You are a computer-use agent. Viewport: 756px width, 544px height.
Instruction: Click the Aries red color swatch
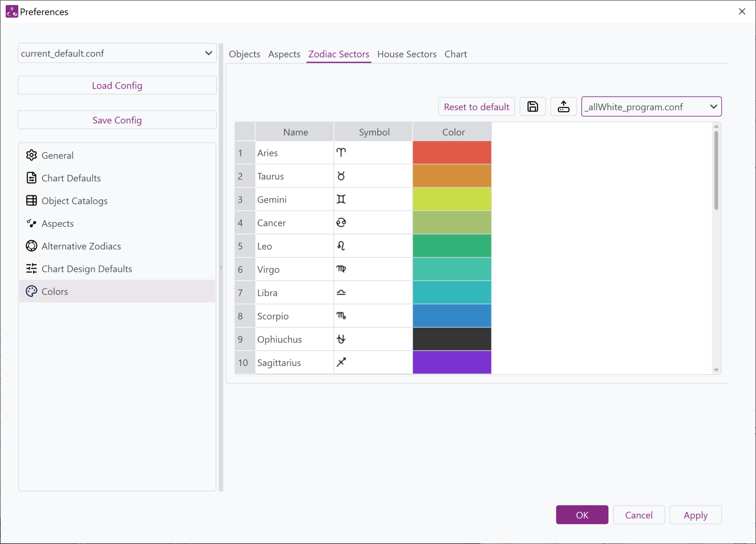[x=451, y=153]
